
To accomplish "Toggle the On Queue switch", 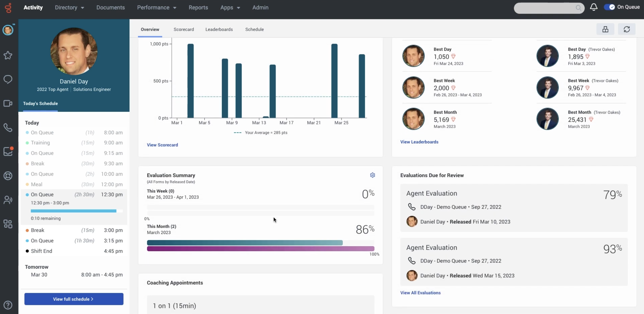I will pos(609,7).
